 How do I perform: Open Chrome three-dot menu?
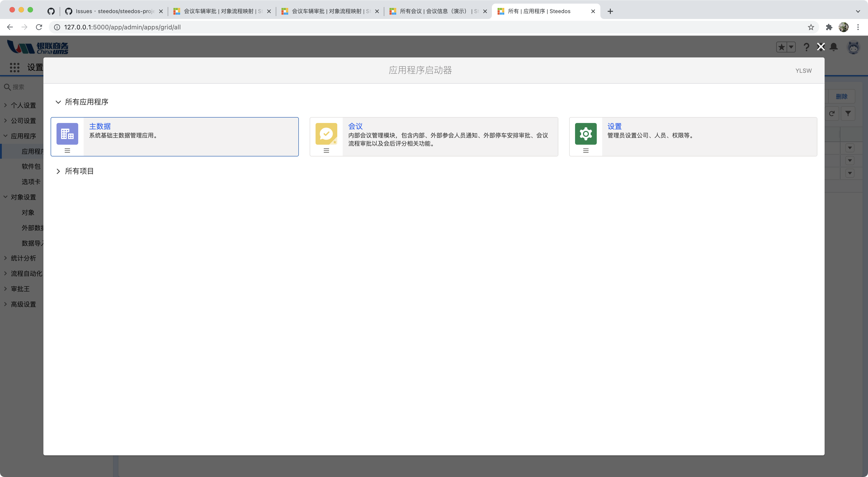858,27
